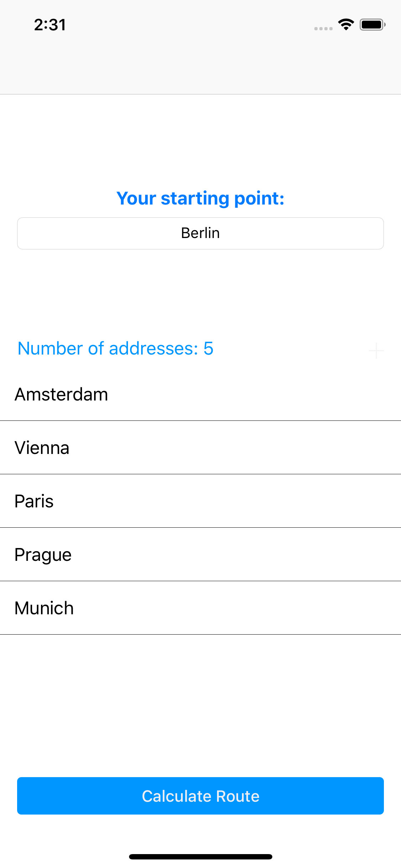Click the Wi-Fi icon in status bar

click(x=345, y=24)
